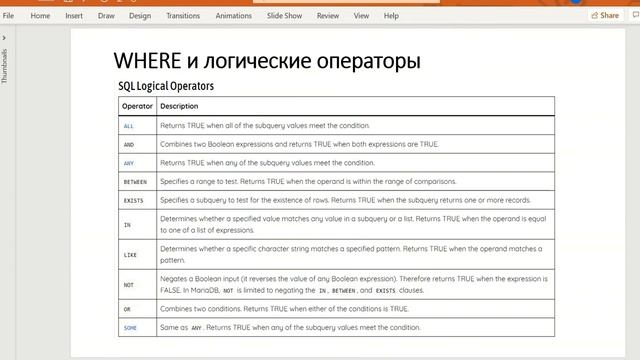This screenshot has width=640, height=360.
Task: Click description 'Specifies a range to test'
Action: [308, 182]
